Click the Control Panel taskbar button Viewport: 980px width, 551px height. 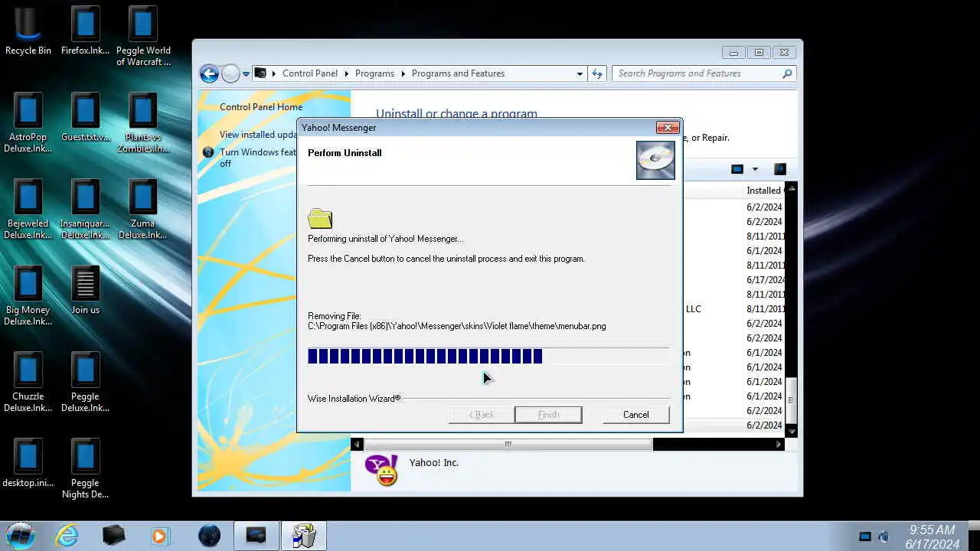pyautogui.click(x=256, y=536)
